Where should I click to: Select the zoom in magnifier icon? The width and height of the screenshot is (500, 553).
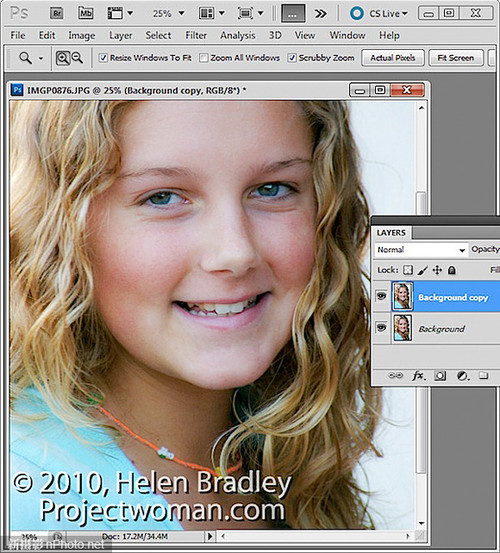click(63, 58)
